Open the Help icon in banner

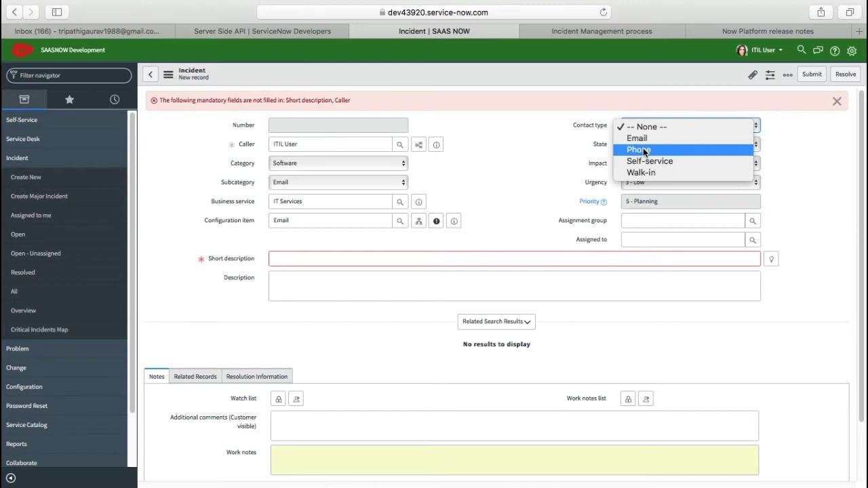click(x=835, y=50)
